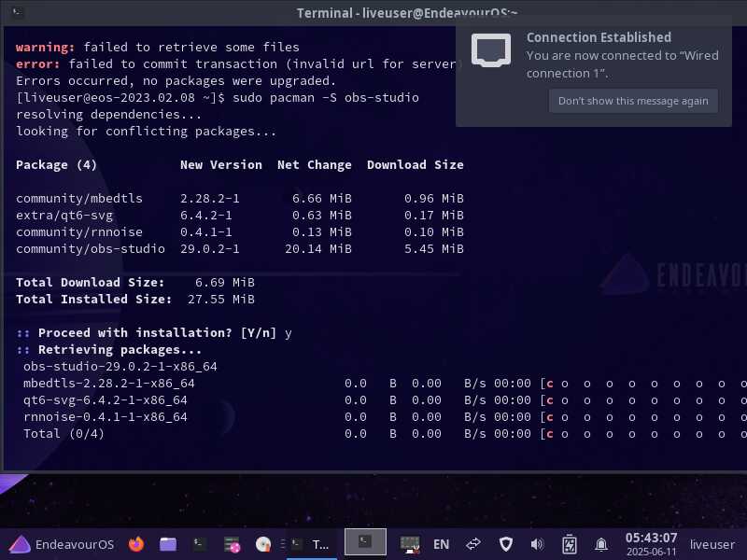The width and height of the screenshot is (747, 560).
Task: Click the "20.14 MiB" net change value
Action: 318,248
